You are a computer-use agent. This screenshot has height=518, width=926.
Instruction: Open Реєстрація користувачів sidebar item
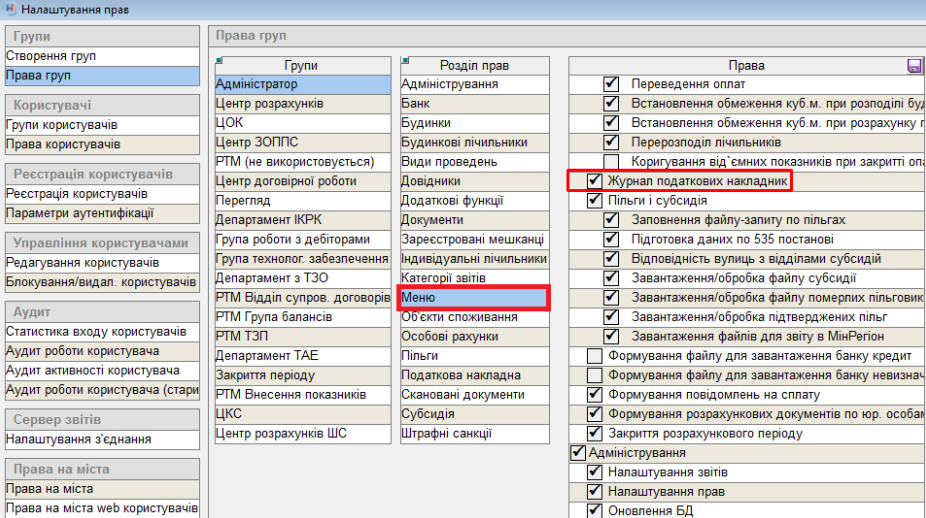coord(77,193)
